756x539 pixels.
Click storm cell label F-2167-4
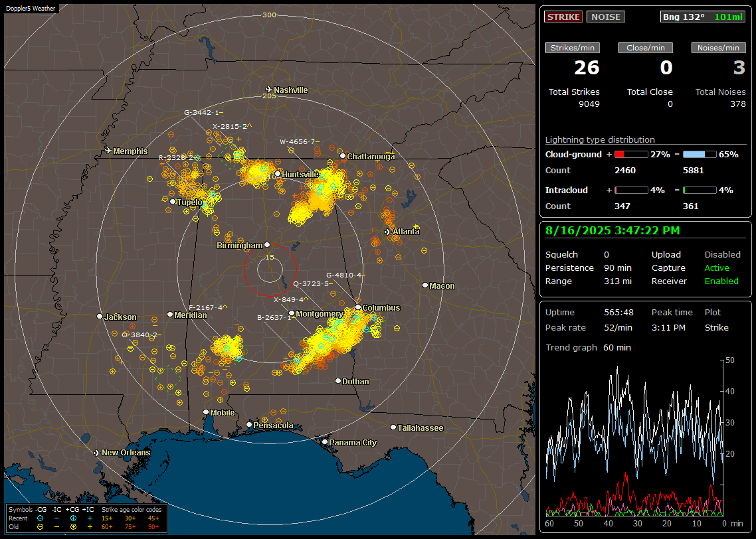click(x=207, y=307)
